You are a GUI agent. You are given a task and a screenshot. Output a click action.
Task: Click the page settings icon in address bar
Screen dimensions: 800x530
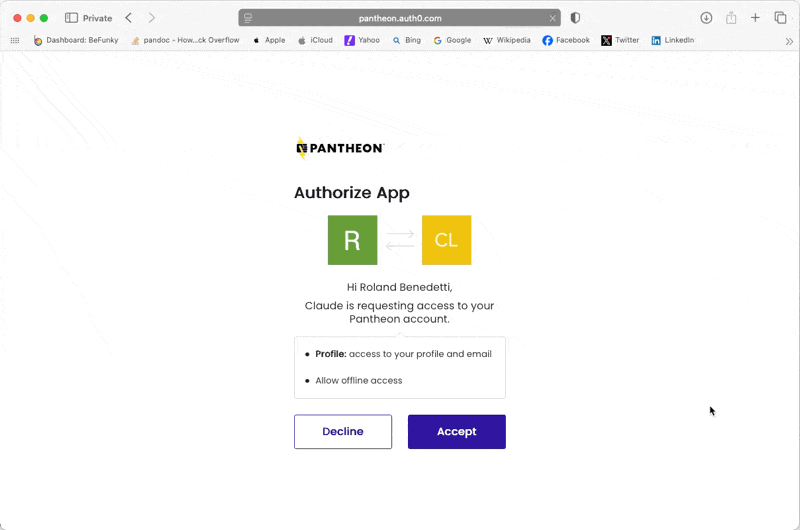pyautogui.click(x=248, y=18)
